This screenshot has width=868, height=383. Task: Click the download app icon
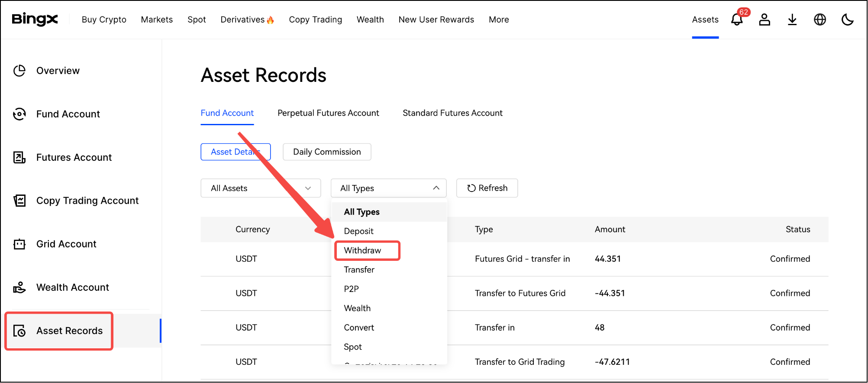(x=792, y=19)
